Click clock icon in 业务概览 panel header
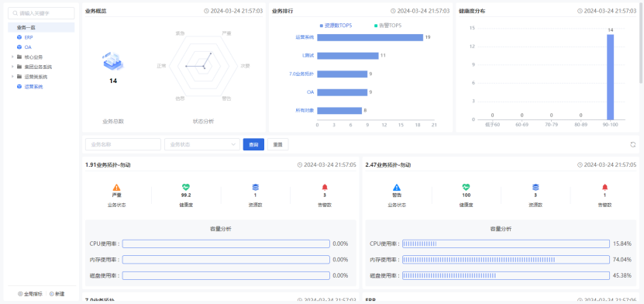 (x=206, y=11)
